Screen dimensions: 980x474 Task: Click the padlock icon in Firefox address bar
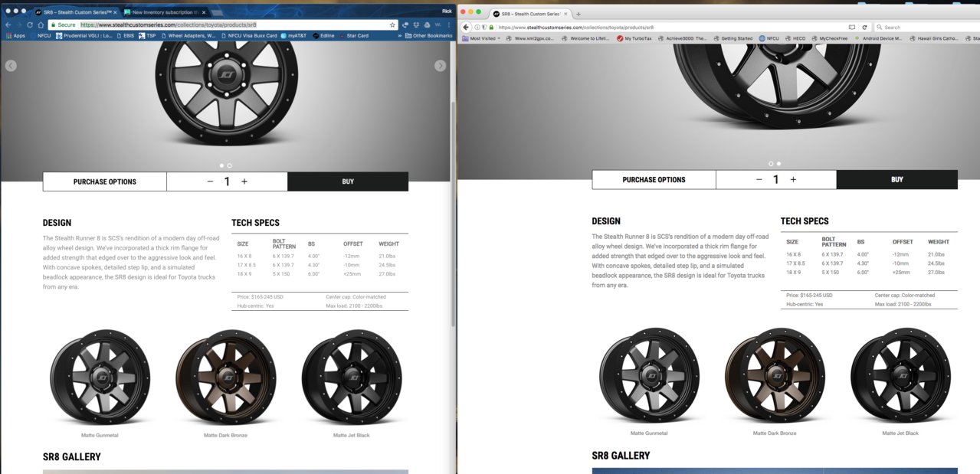(490, 27)
